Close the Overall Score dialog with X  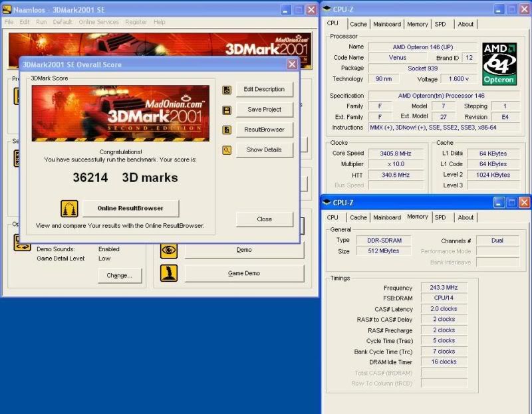(x=292, y=64)
